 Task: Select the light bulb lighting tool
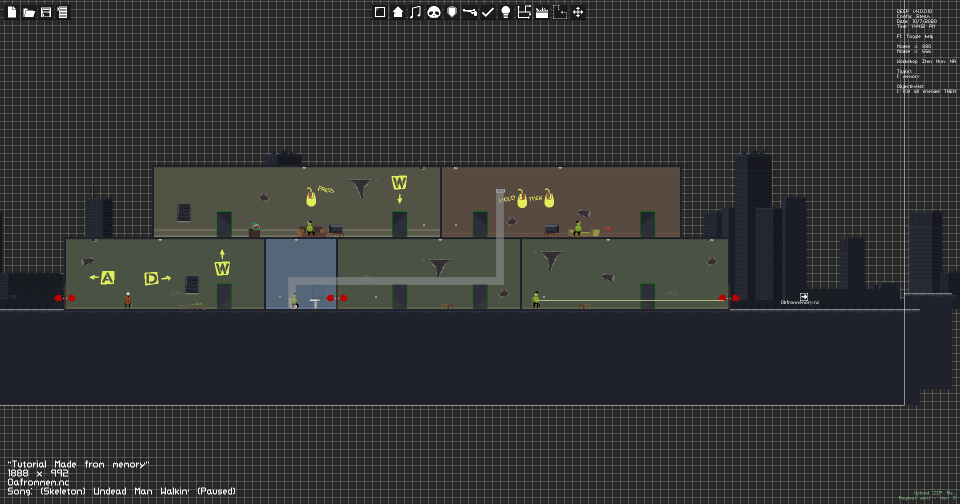[506, 12]
